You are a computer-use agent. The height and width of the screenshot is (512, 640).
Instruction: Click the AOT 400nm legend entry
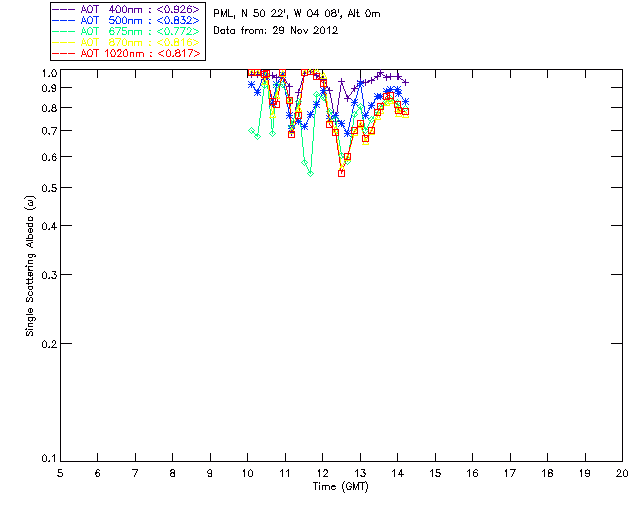[127, 9]
